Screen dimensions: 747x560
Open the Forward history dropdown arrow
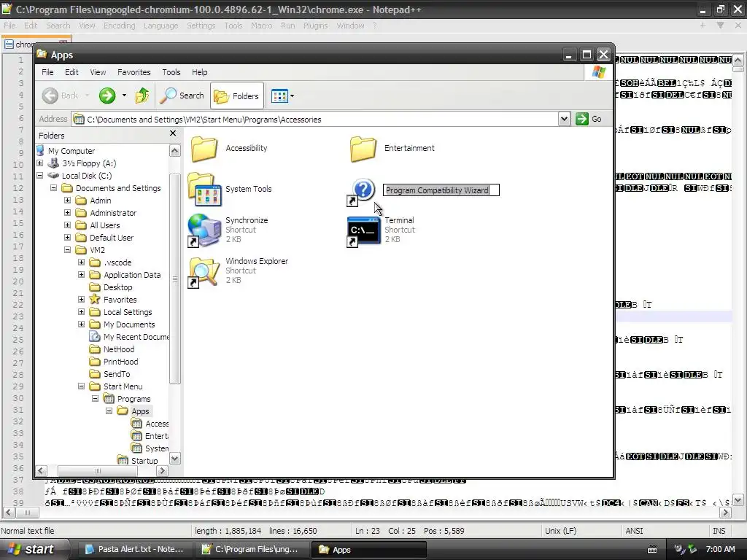coord(124,96)
